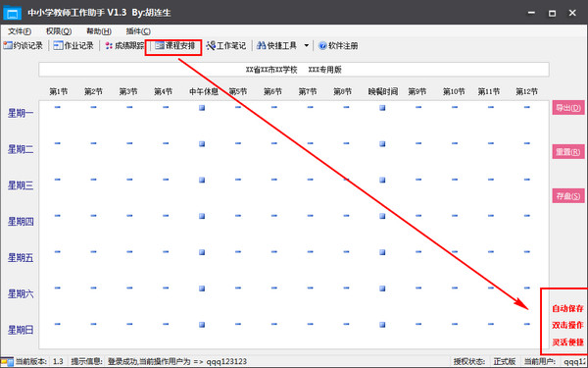Open 软件注册 registration
This screenshot has width=588, height=368.
[338, 46]
